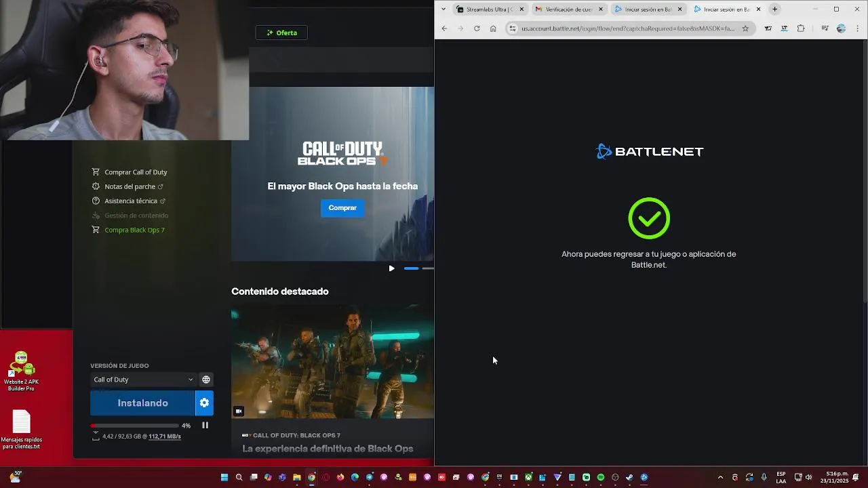Bookmark this page with the star
Image resolution: width=868 pixels, height=488 pixels.
point(745,28)
